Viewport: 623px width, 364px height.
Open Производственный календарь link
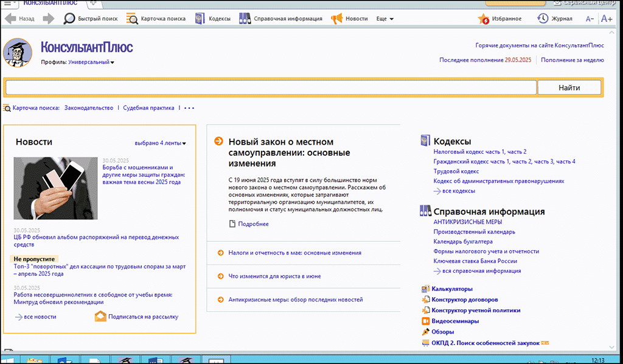474,232
